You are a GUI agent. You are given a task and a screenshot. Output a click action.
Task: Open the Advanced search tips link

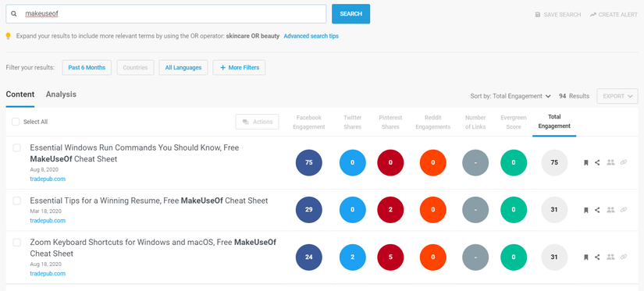pos(311,36)
